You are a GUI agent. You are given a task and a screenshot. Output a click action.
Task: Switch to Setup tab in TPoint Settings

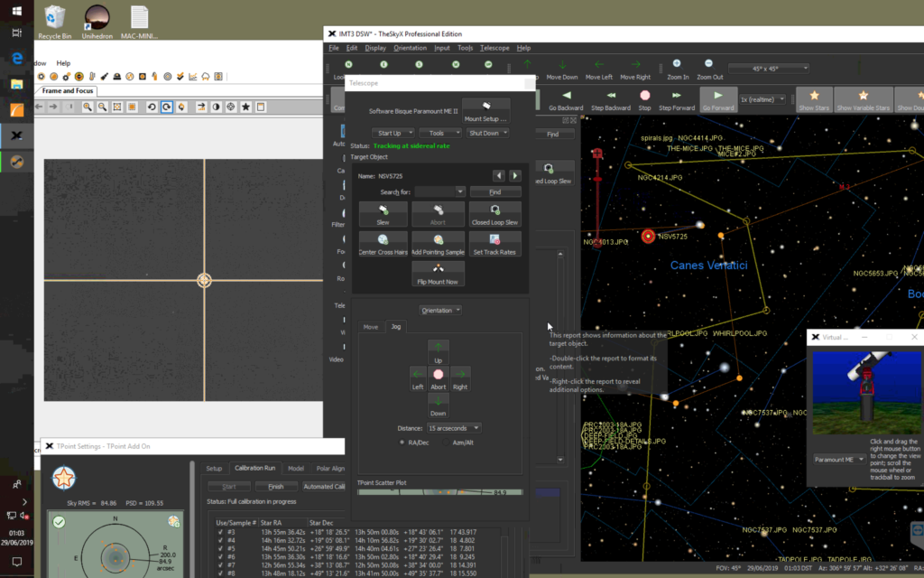214,469
